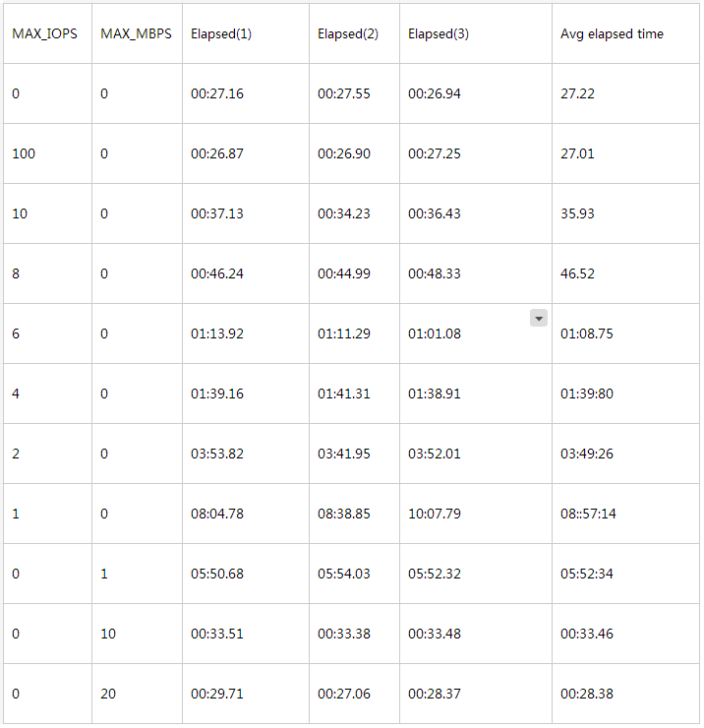Select the 05:50.68 elapsed cell
This screenshot has width=704, height=728.
[x=217, y=574]
